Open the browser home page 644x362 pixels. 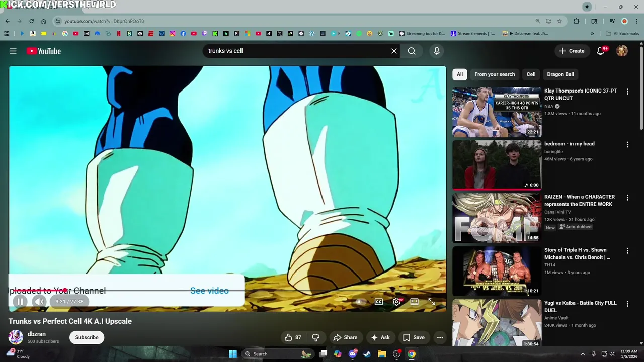click(43, 21)
